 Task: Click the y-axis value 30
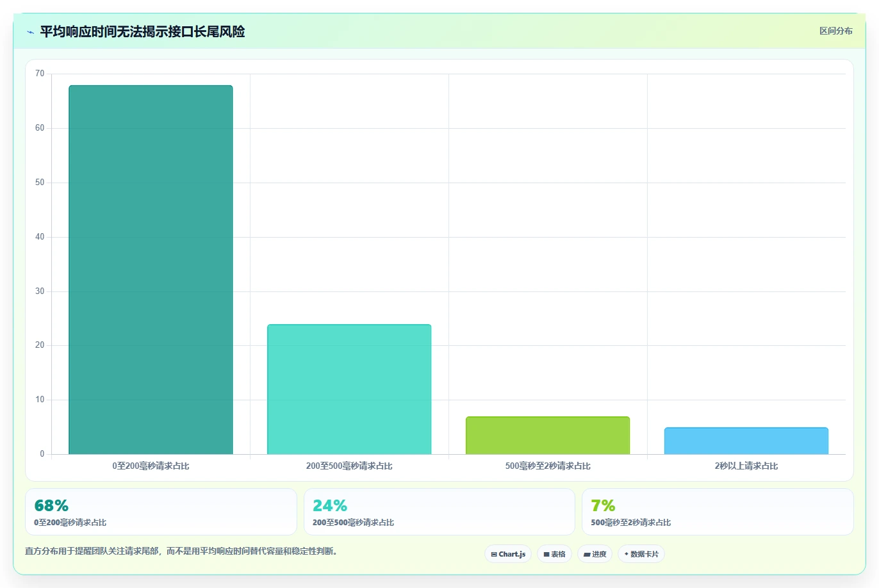pos(40,291)
